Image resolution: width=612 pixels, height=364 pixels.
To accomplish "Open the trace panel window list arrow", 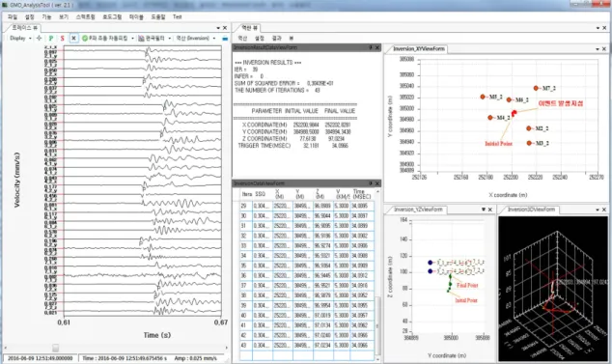I will click(218, 28).
